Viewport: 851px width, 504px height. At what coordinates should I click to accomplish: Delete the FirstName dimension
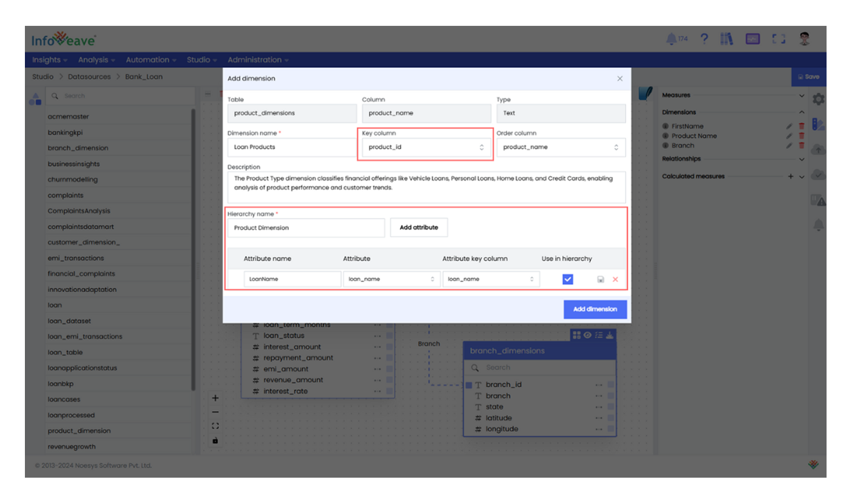[802, 126]
